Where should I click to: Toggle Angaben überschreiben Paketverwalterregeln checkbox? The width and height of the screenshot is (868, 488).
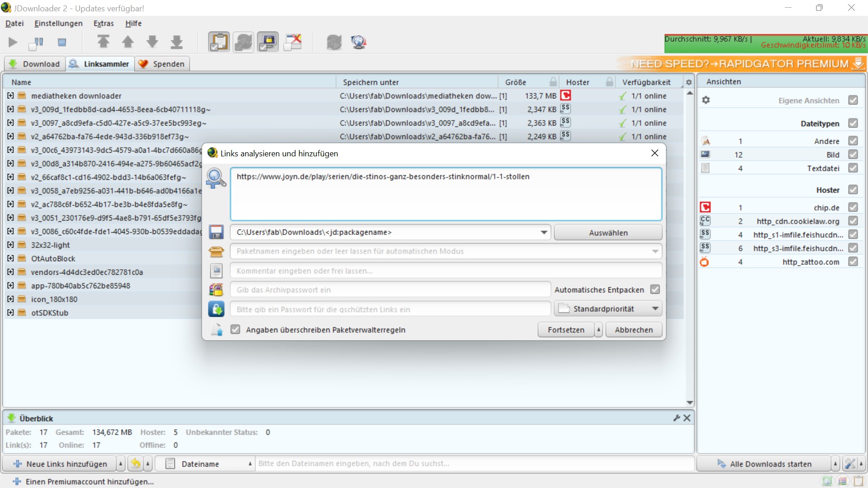[235, 329]
